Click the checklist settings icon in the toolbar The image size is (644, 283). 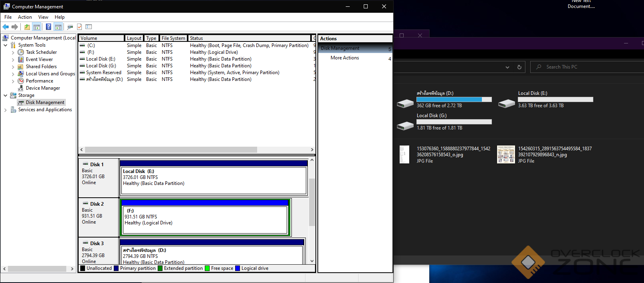(89, 27)
